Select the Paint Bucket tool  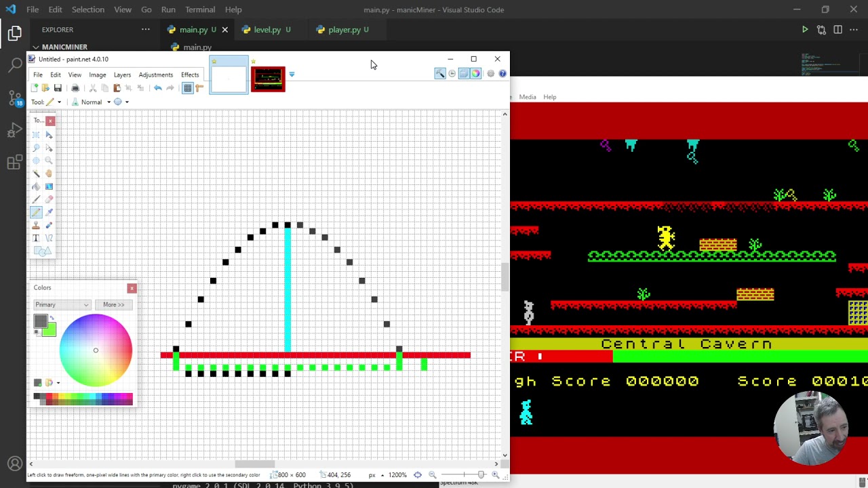point(36,186)
